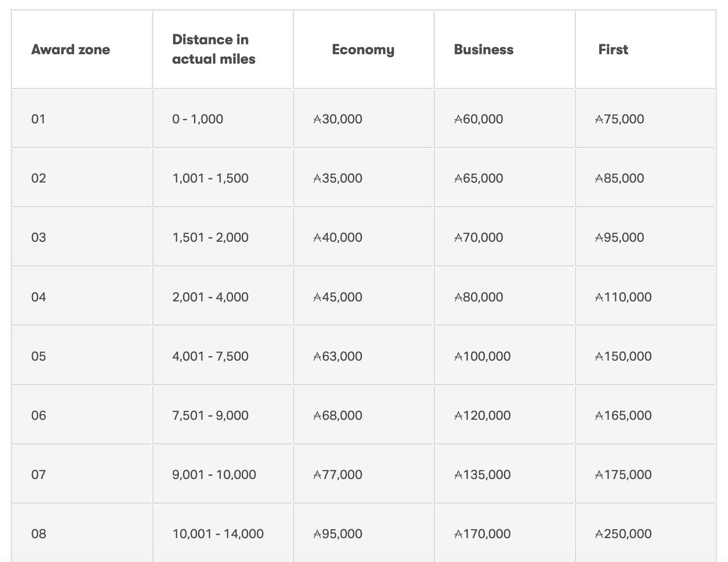Screen dimensions: 728x562
Task: Select the award zone 08 cell
Action: [38, 534]
